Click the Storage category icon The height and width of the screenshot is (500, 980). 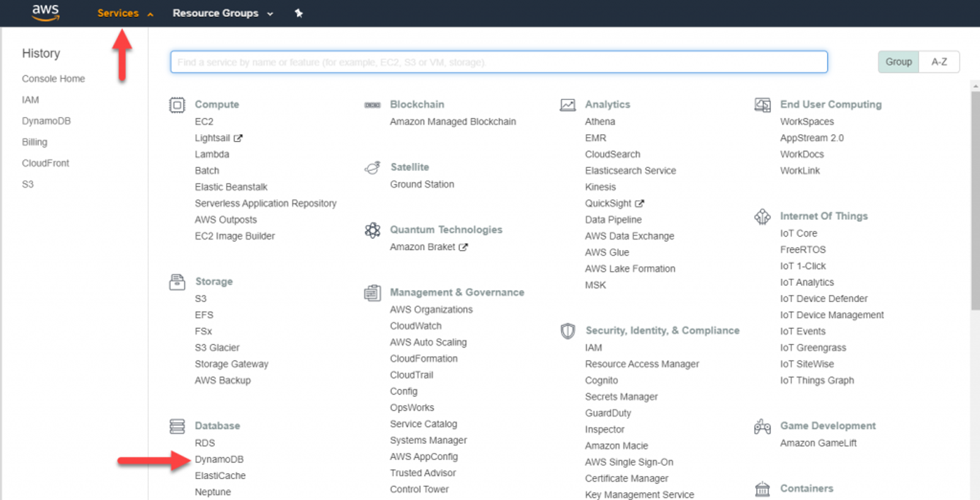coord(177,282)
